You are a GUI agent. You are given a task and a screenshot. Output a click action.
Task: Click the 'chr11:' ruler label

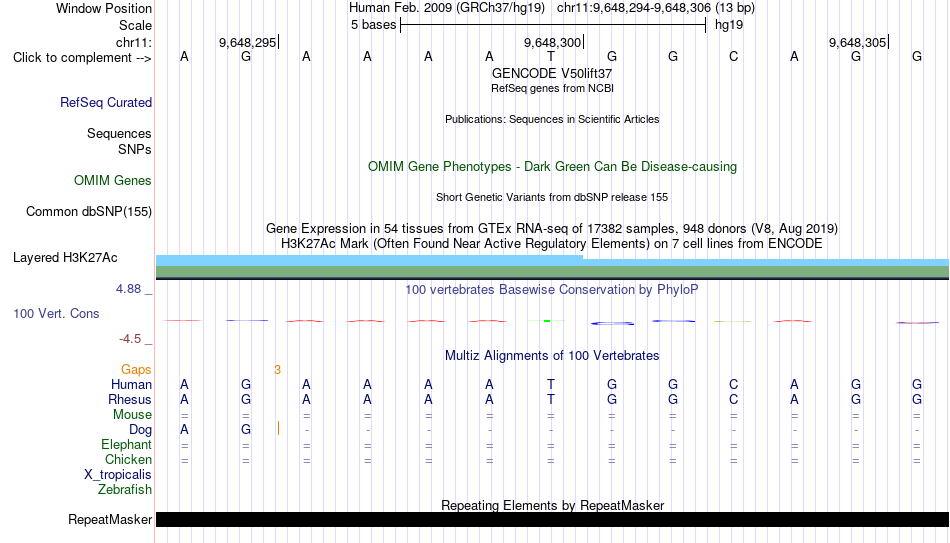(134, 42)
